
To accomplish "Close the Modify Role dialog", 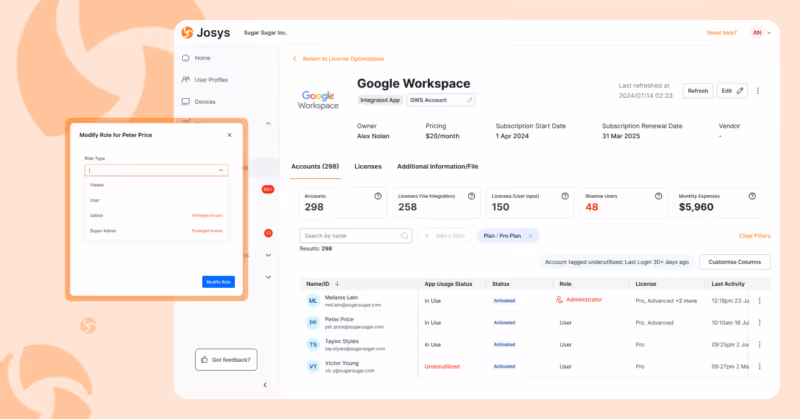I will pos(230,135).
